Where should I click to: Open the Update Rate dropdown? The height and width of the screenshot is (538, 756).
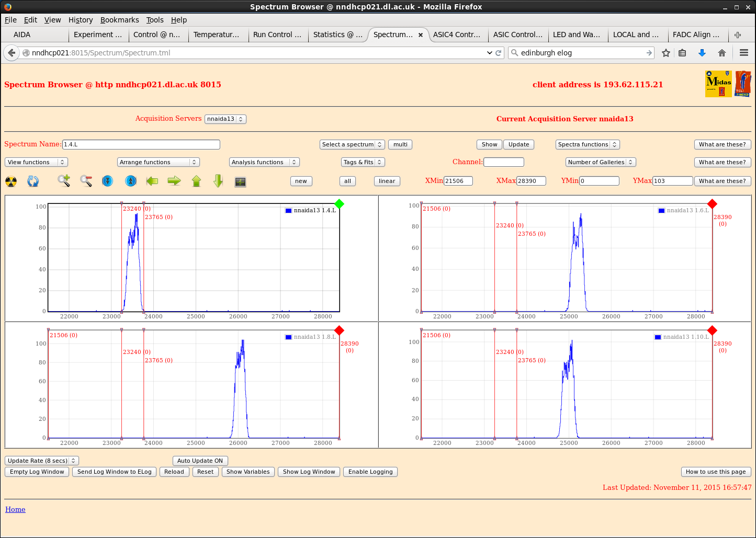point(41,461)
